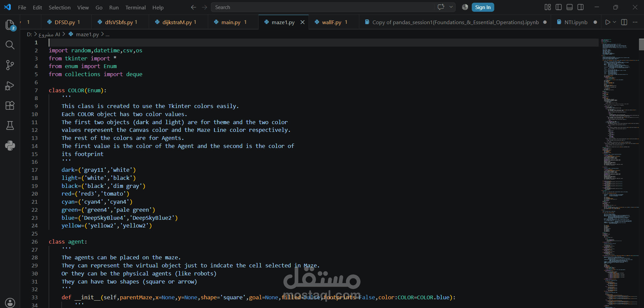The image size is (644, 308).
Task: Click the Sign In button
Action: (482, 7)
